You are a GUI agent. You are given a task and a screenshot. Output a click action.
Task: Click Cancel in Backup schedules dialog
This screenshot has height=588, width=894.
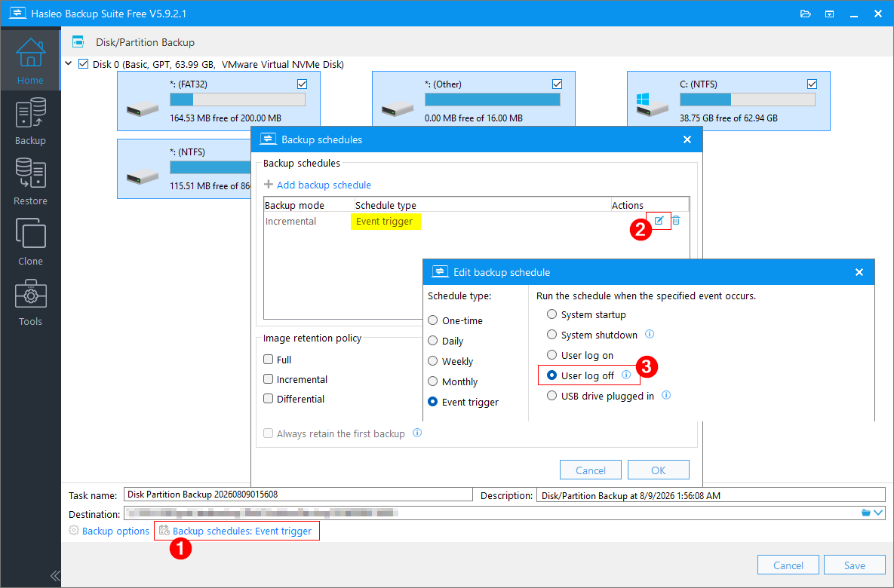(x=591, y=470)
